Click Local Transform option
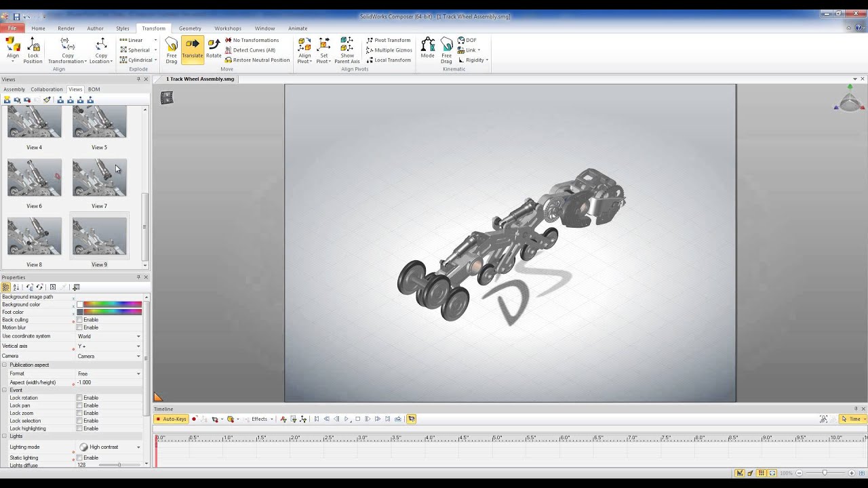868x488 pixels. [389, 60]
